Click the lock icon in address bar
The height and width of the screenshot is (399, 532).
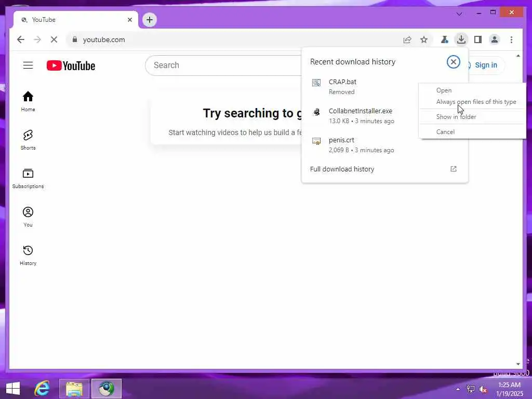pos(75,39)
